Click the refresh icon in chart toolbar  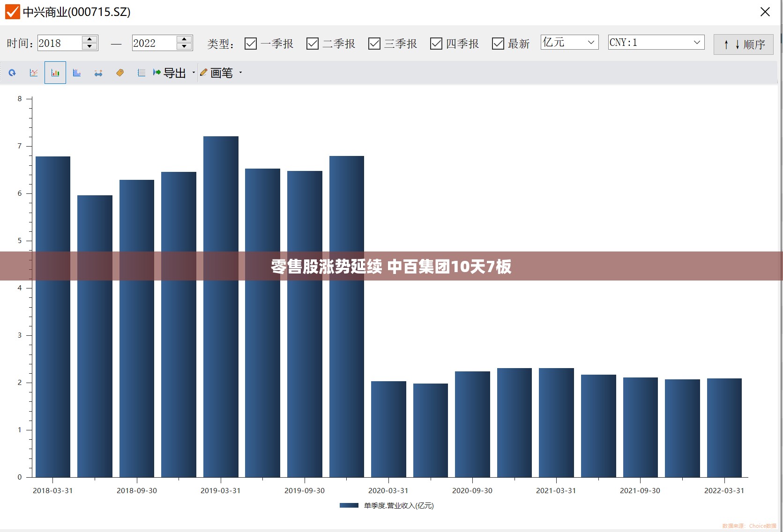[12, 73]
